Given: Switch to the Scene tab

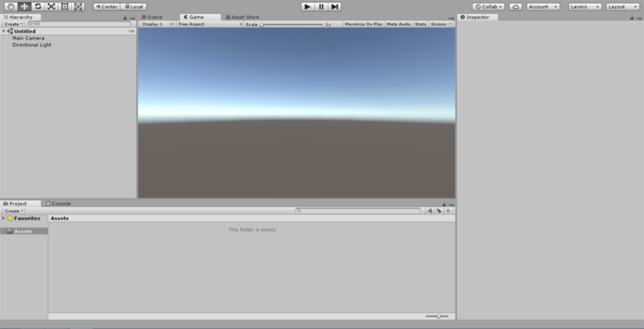Looking at the screenshot, I should click(x=152, y=17).
